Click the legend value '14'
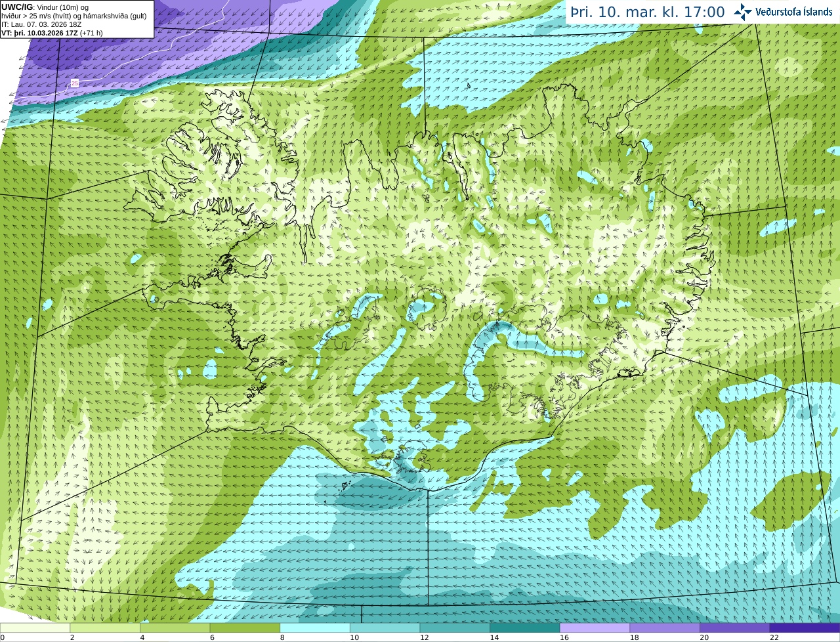This screenshot has width=840, height=642. tap(494, 637)
